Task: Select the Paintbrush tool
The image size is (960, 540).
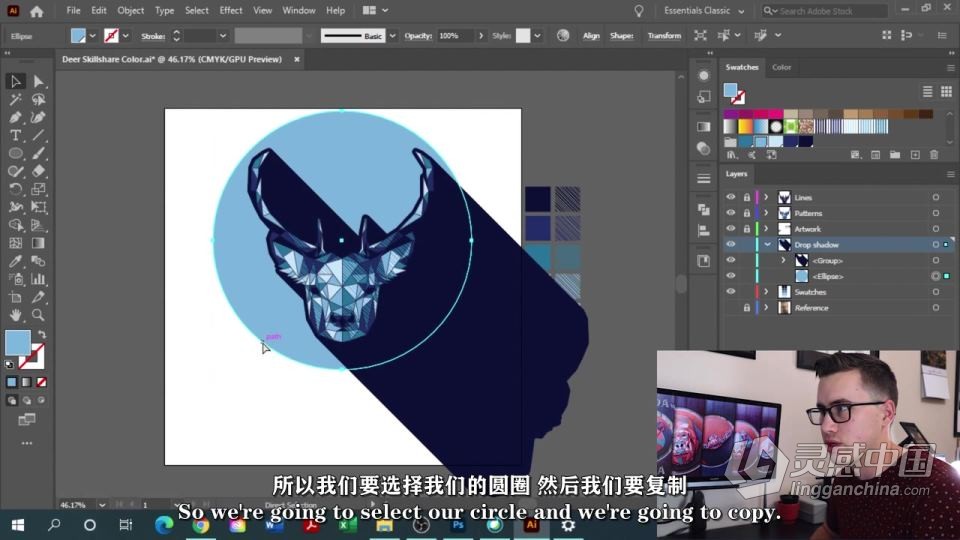Action: pyautogui.click(x=38, y=153)
